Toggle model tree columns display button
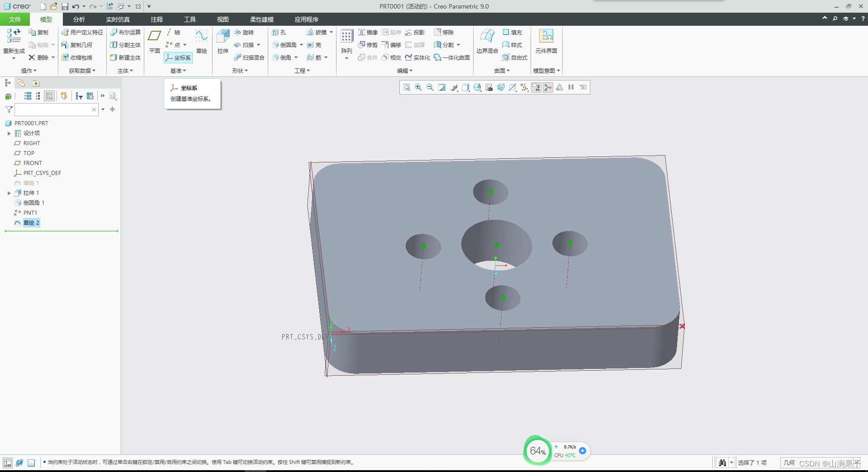Screen dimensions: 868x472 [49, 96]
